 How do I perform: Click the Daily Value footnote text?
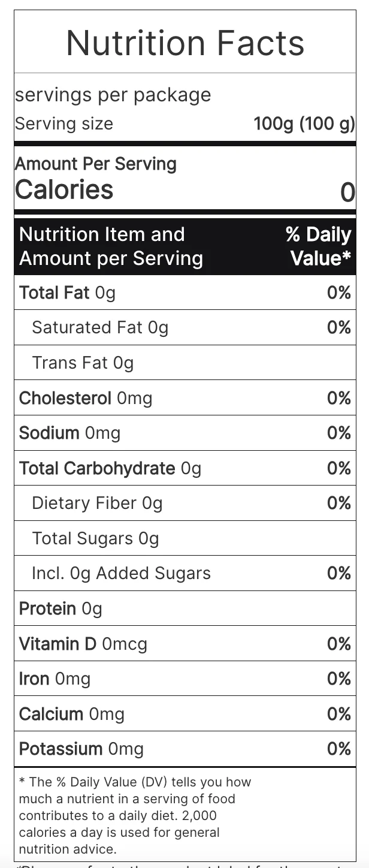[x=135, y=816]
